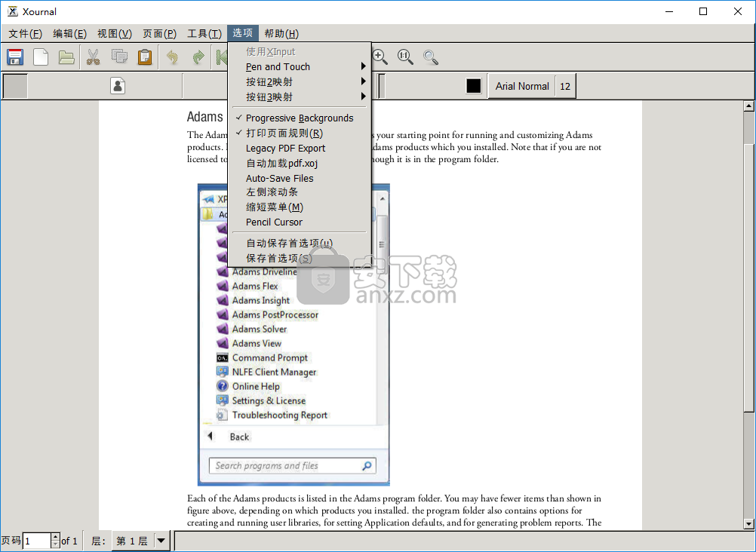756x552 pixels.
Task: Click the Save floppy disk icon
Action: tap(15, 57)
